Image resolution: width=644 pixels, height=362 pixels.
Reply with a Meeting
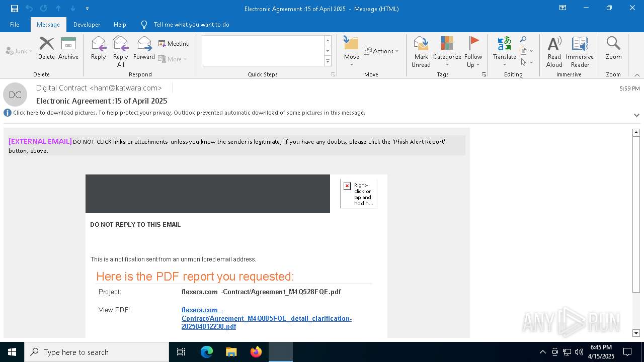[174, 44]
